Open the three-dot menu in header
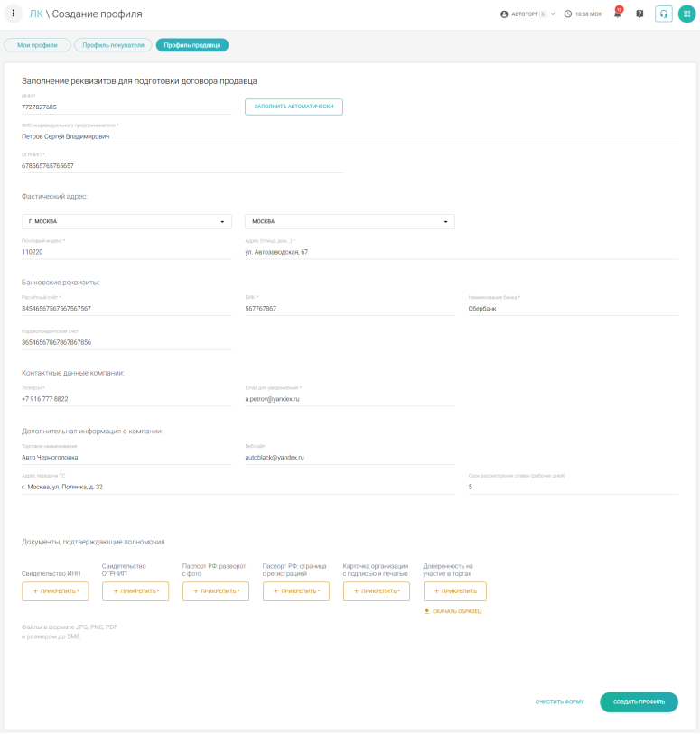This screenshot has width=700, height=734. coord(14,14)
